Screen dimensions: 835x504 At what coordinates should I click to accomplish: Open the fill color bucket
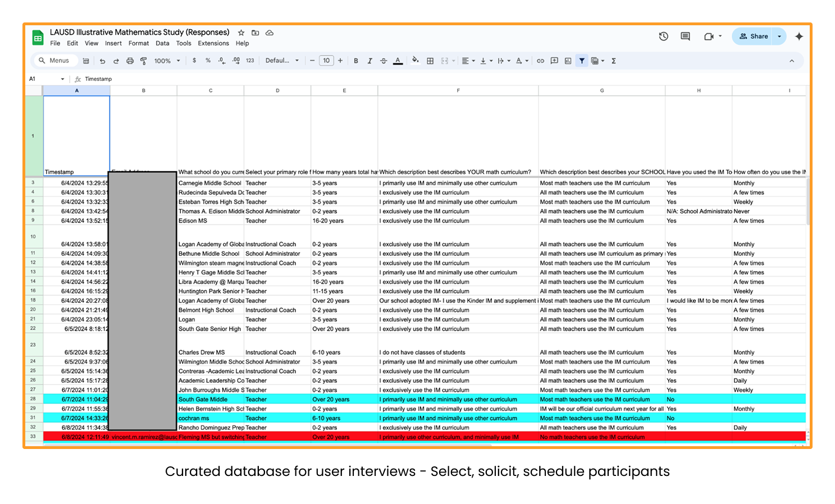point(416,61)
